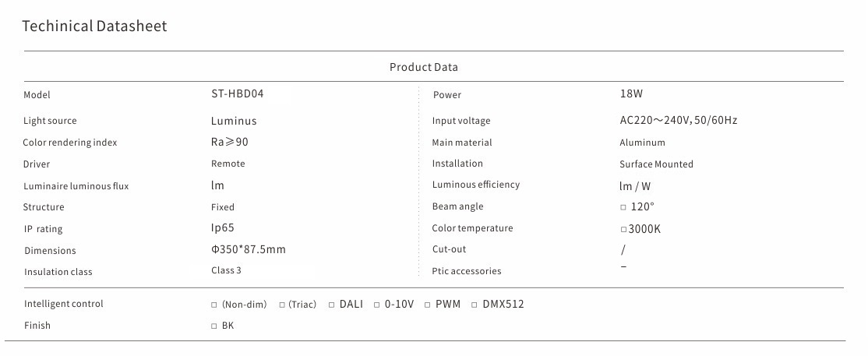
Task: Select the 0-10V checkbox
Action: coord(377,305)
